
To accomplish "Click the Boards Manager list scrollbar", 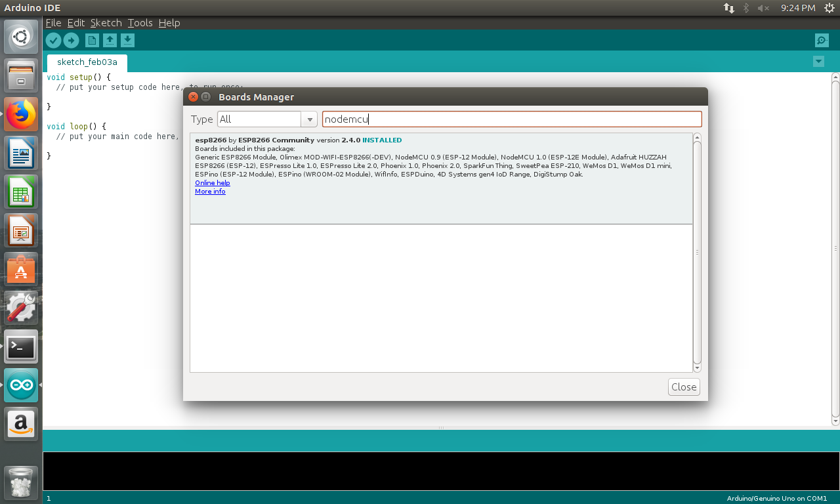I will coord(697,253).
